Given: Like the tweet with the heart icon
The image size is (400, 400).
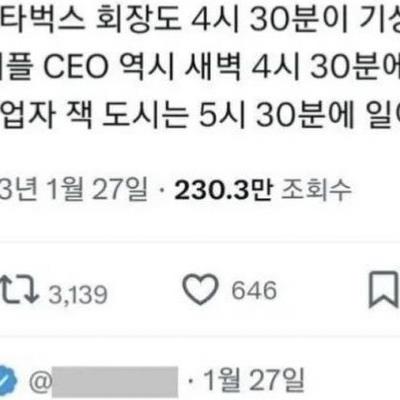Looking at the screenshot, I should (x=201, y=289).
